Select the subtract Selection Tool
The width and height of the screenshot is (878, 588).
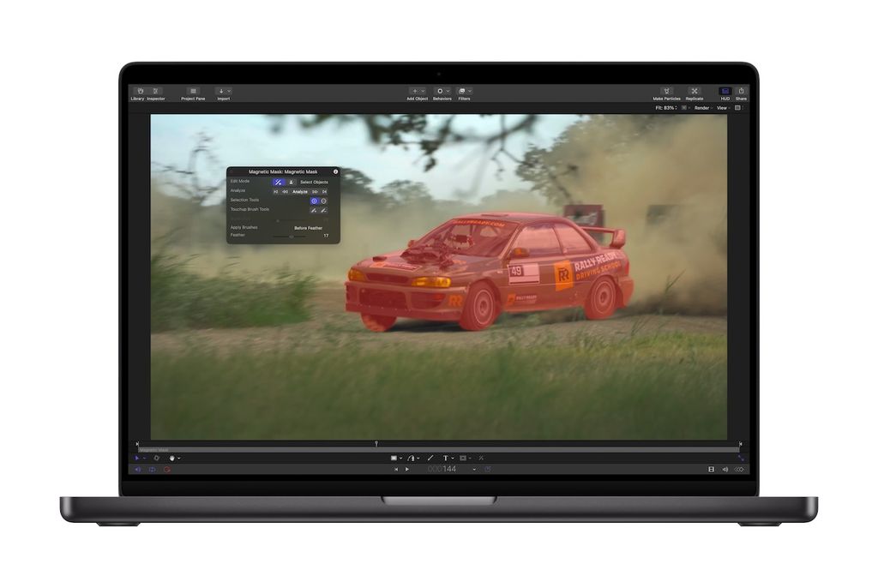[324, 201]
